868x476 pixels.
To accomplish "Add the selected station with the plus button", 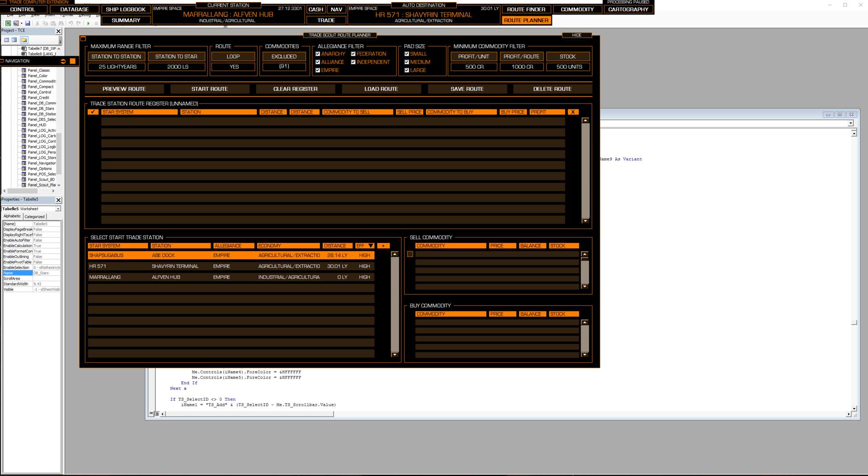I will click(383, 246).
